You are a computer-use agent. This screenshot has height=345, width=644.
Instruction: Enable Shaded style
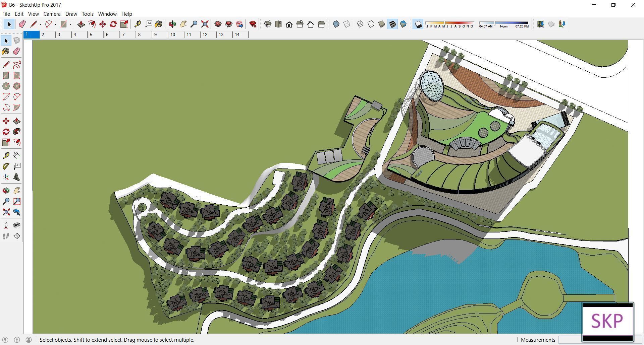pos(381,24)
